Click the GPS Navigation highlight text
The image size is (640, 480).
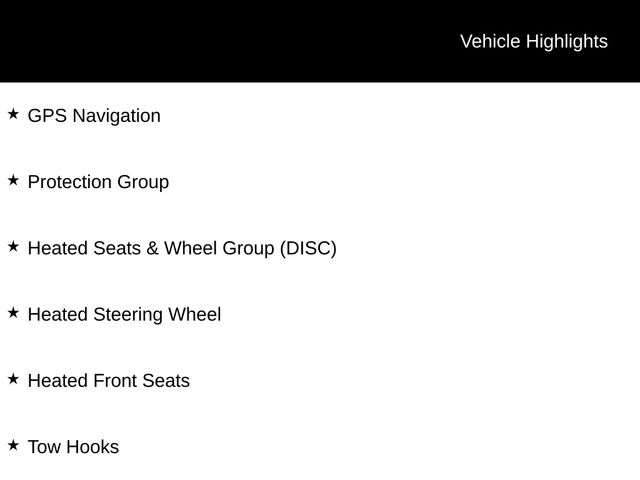coord(94,116)
